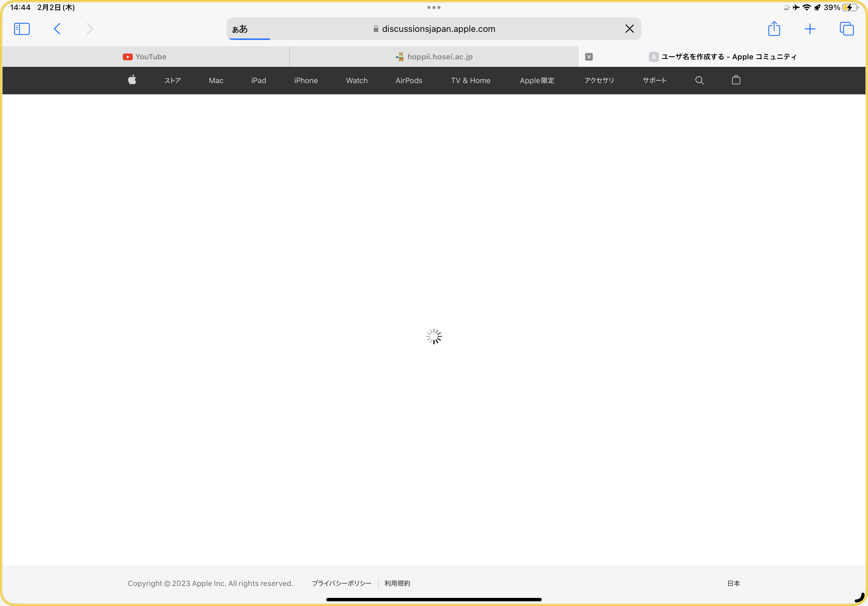
Task: Open the ぁあ reader options menu
Action: coord(240,29)
